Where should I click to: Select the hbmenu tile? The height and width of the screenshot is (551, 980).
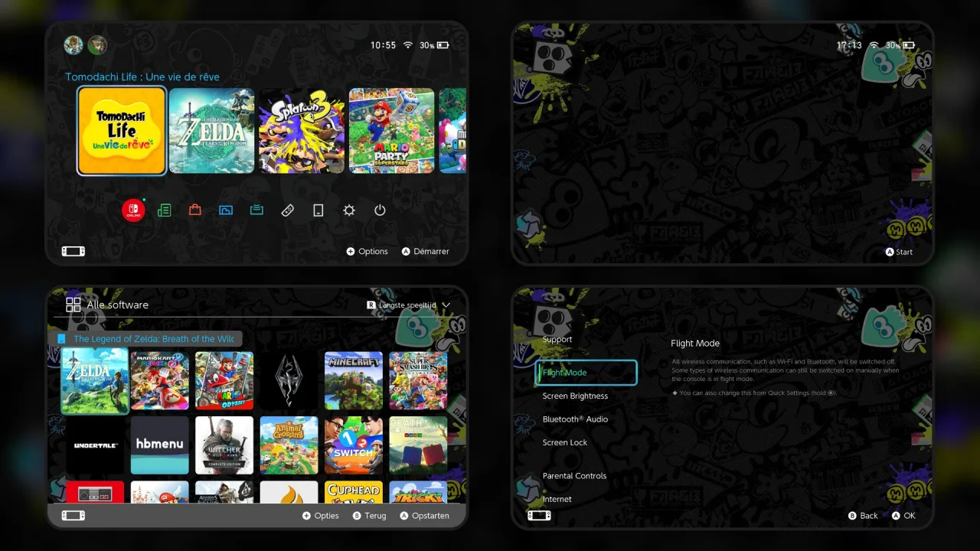(159, 445)
